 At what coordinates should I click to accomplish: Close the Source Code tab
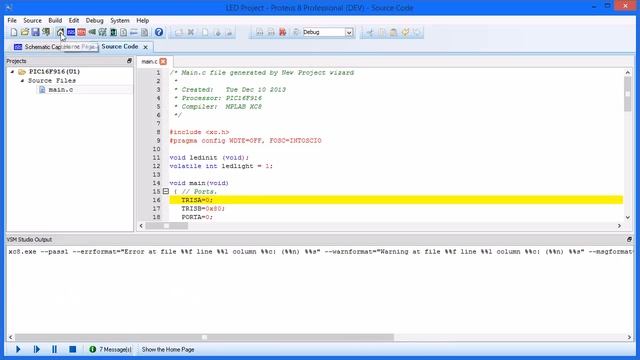145,47
